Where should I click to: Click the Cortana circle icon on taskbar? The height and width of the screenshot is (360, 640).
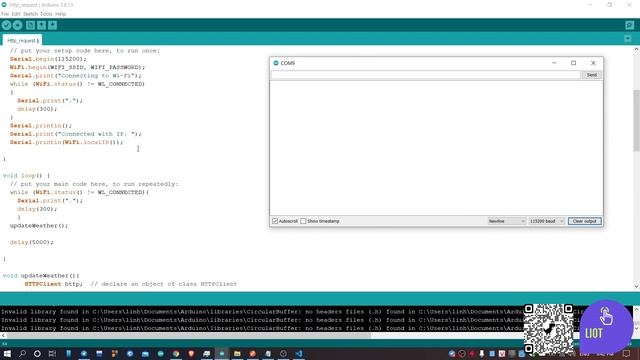point(37,353)
